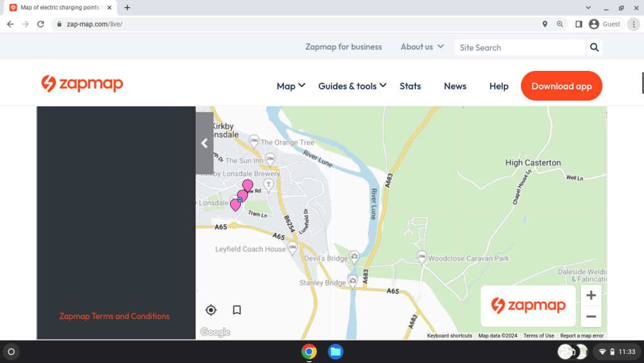Open the Stats page
Image resolution: width=644 pixels, height=363 pixels.
pos(410,86)
